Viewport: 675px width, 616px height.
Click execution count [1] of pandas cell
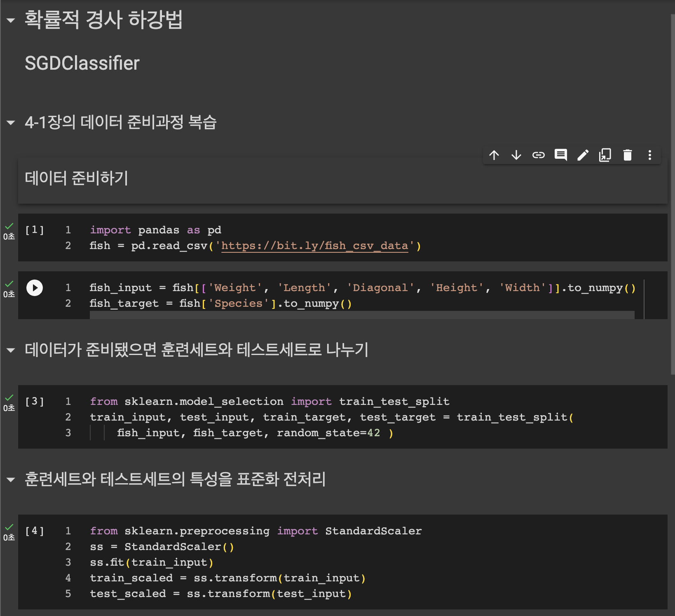click(35, 230)
